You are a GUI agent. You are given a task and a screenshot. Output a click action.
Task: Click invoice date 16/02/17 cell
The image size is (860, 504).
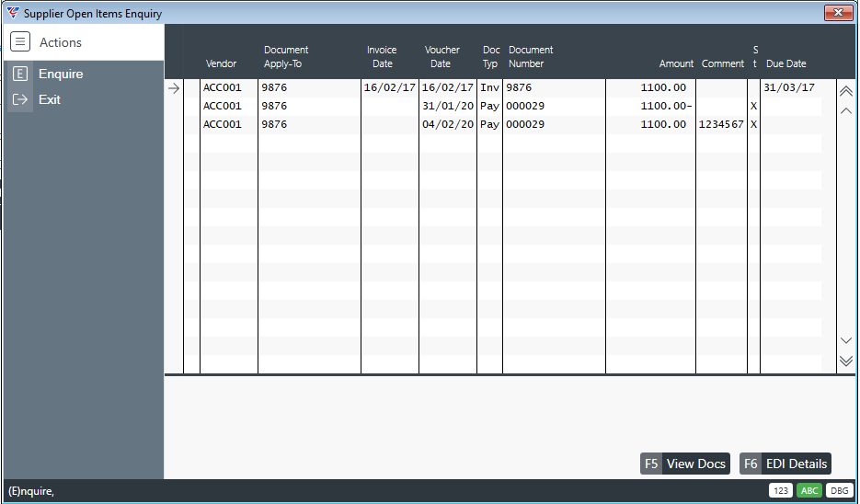pos(389,87)
